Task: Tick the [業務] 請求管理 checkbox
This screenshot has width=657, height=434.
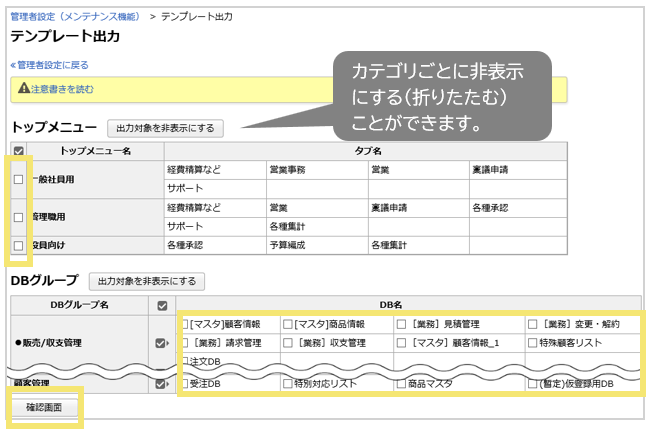Action: pyautogui.click(x=185, y=343)
